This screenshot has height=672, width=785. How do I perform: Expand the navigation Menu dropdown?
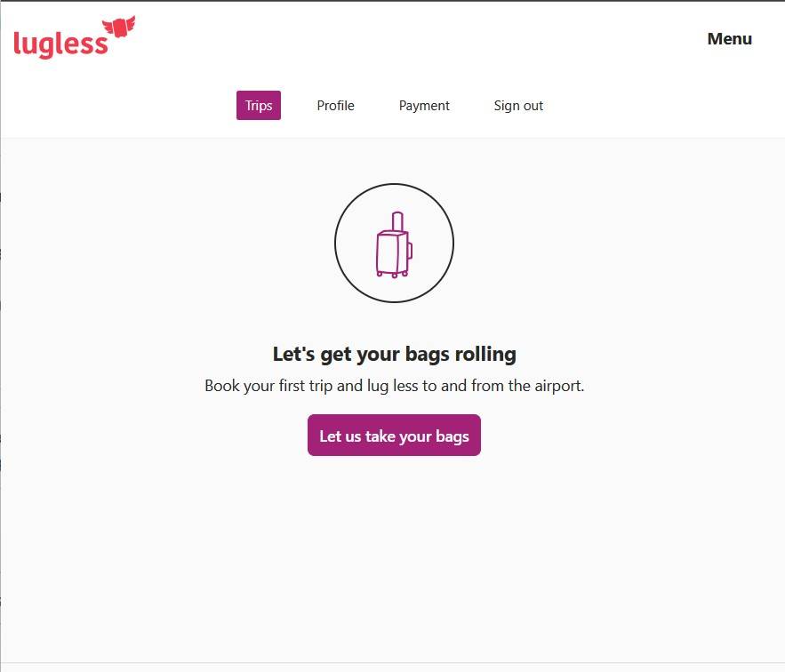(729, 38)
